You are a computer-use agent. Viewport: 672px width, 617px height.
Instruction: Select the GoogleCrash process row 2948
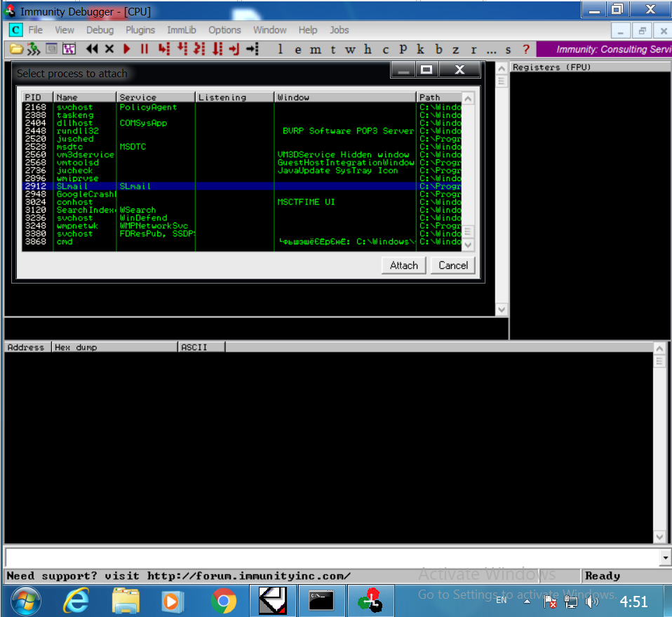click(242, 194)
